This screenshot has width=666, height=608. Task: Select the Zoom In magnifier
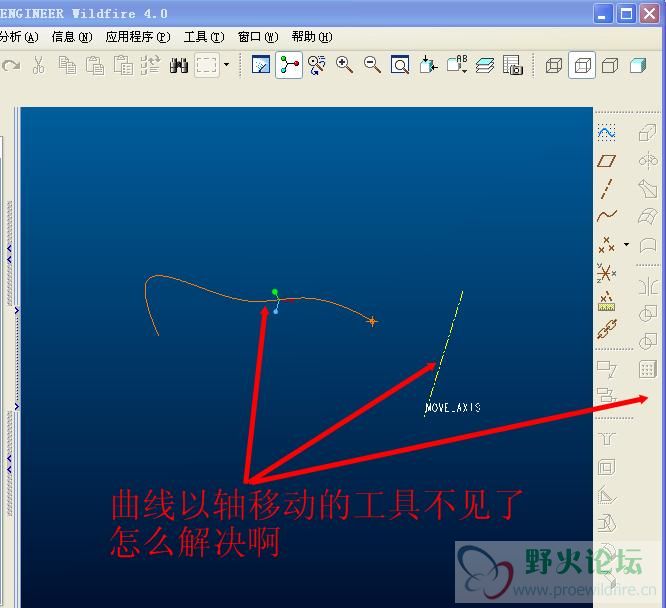[x=344, y=65]
